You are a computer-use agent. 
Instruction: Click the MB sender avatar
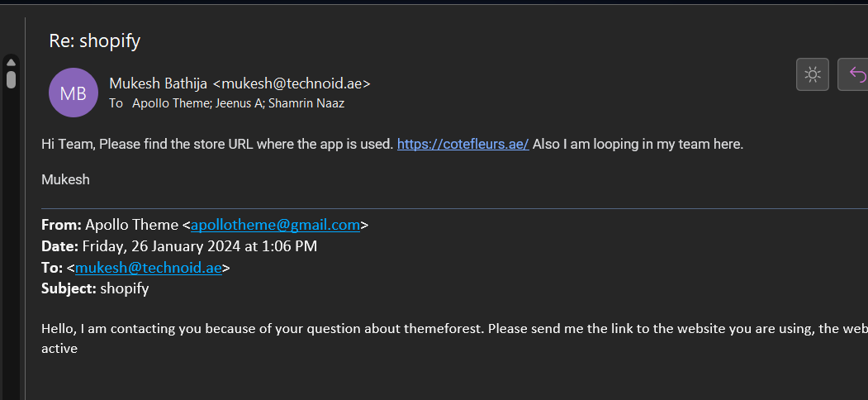(x=74, y=93)
